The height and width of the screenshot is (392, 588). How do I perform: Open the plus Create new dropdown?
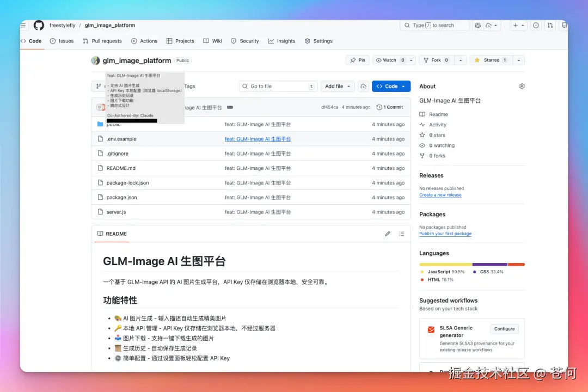tap(519, 25)
